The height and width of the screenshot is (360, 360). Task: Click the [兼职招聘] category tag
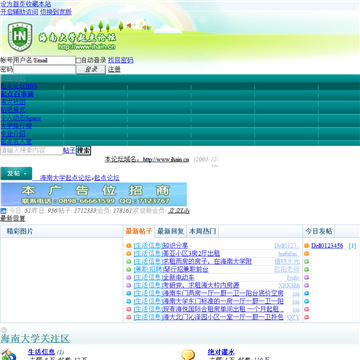click(148, 270)
